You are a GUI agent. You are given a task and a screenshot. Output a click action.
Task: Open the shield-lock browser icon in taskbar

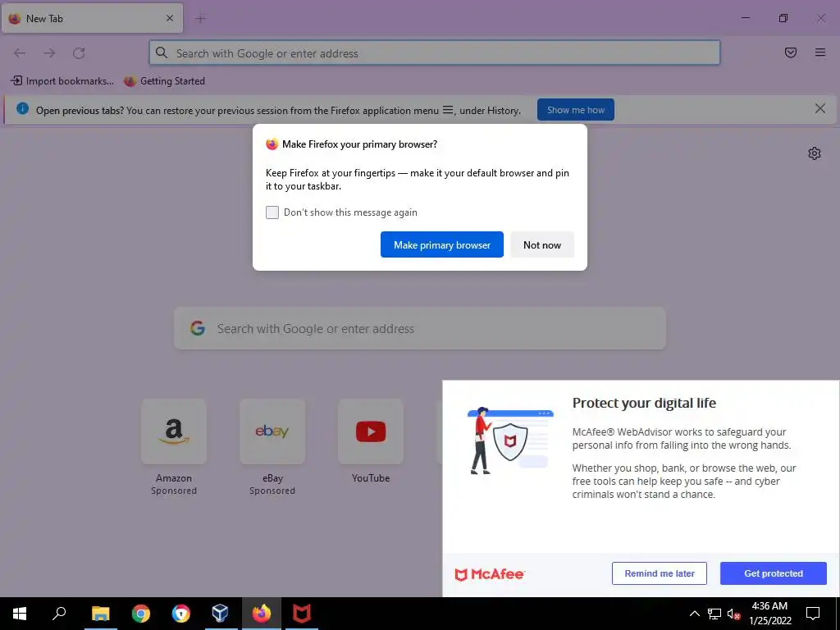(x=181, y=614)
